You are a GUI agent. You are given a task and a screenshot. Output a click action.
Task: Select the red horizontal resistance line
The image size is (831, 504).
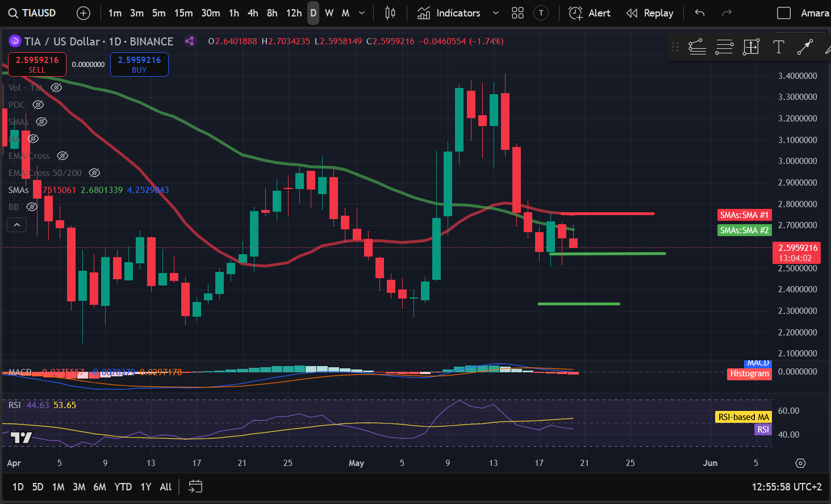pos(608,213)
